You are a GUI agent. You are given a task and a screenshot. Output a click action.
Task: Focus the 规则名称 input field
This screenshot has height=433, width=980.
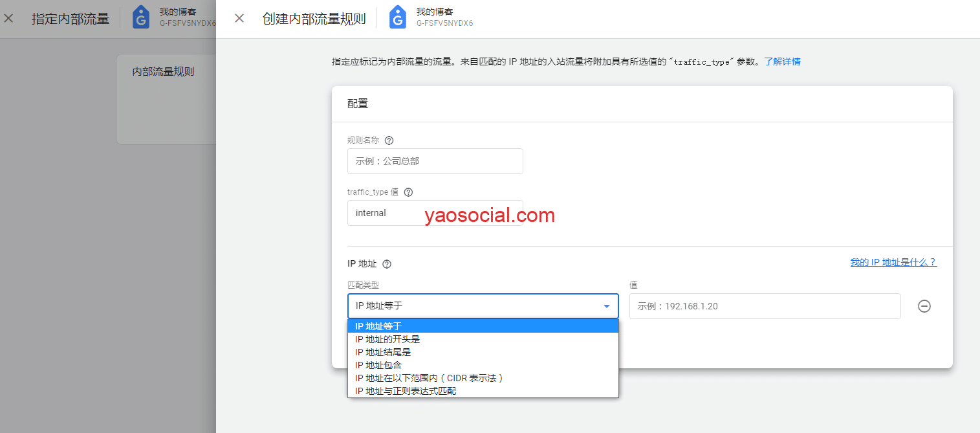[435, 161]
